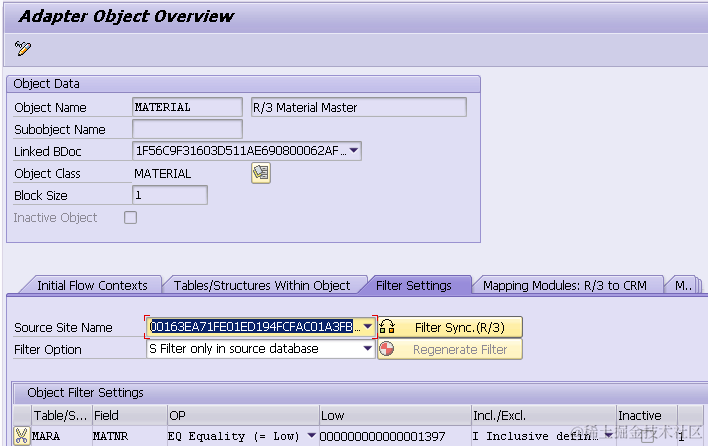Screen dimensions: 708x446
Task: Click the OP column header
Action: point(243,415)
